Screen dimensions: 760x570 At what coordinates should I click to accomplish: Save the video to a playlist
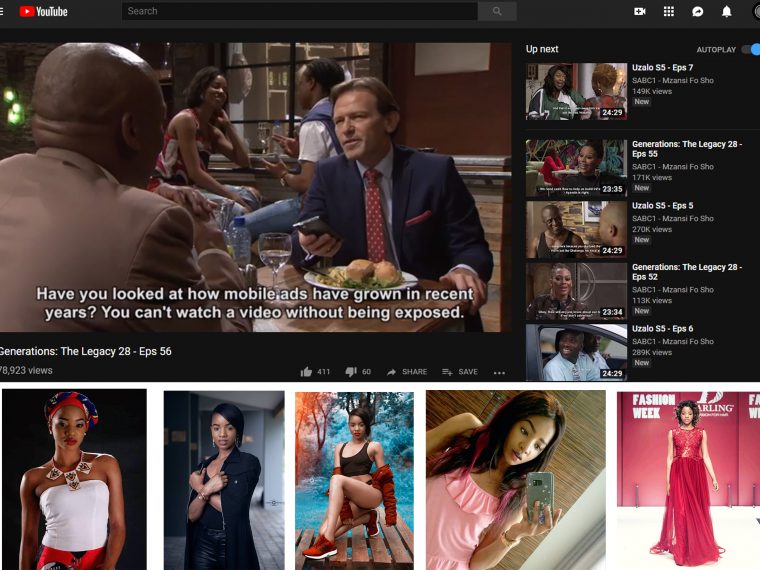460,372
